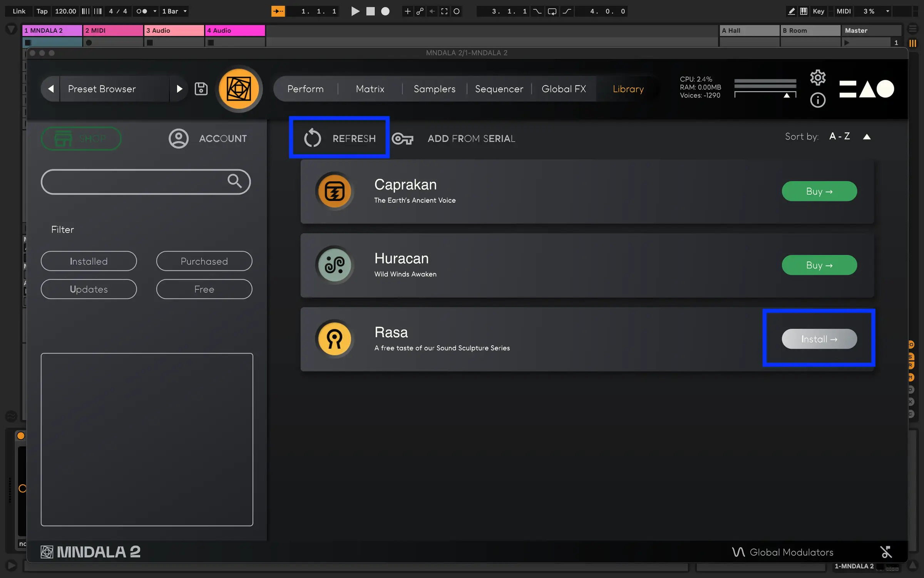Image resolution: width=924 pixels, height=578 pixels.
Task: Open the Account profile icon
Action: click(179, 138)
